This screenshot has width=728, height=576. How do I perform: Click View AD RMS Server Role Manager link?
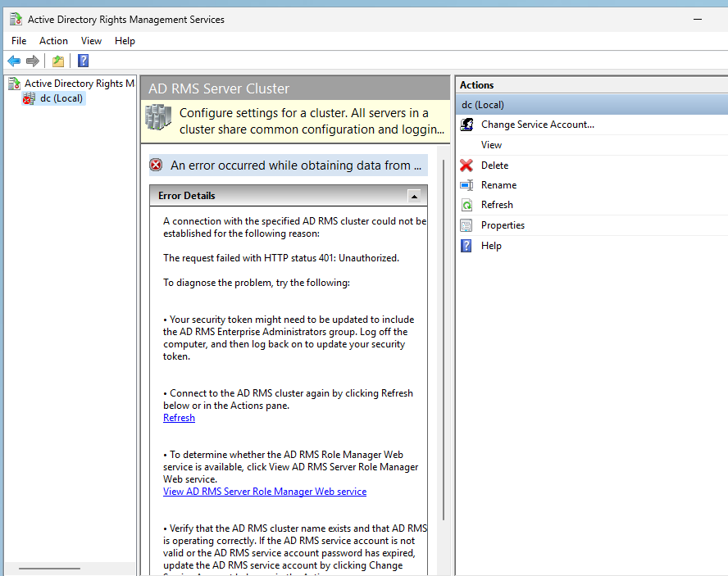pyautogui.click(x=265, y=492)
